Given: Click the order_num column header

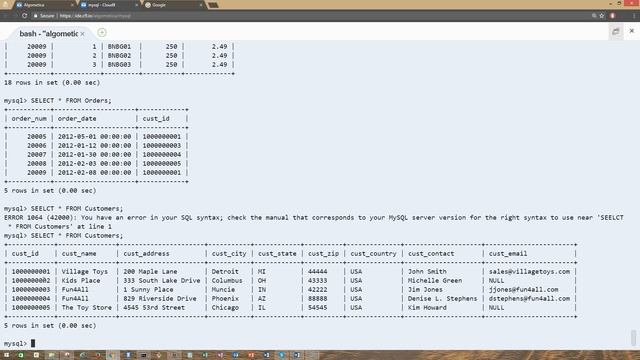Looking at the screenshot, I should click(x=29, y=119).
